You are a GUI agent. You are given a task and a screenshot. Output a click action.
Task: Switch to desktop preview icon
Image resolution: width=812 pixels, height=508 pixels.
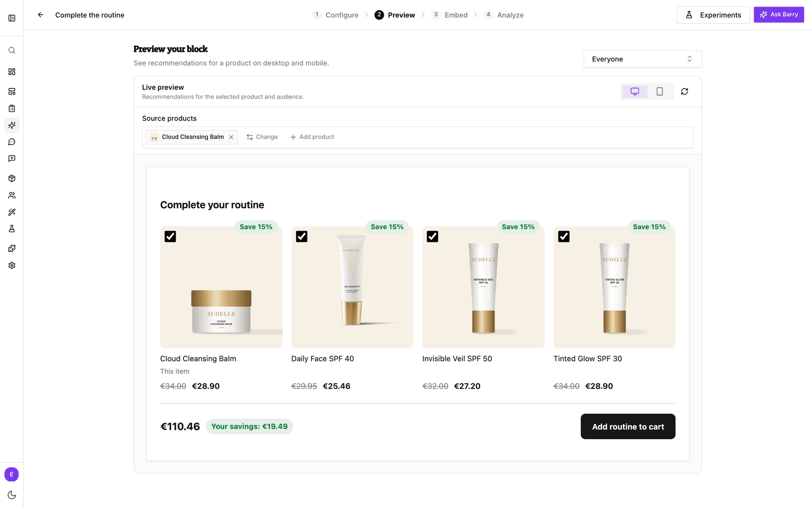[x=635, y=91]
